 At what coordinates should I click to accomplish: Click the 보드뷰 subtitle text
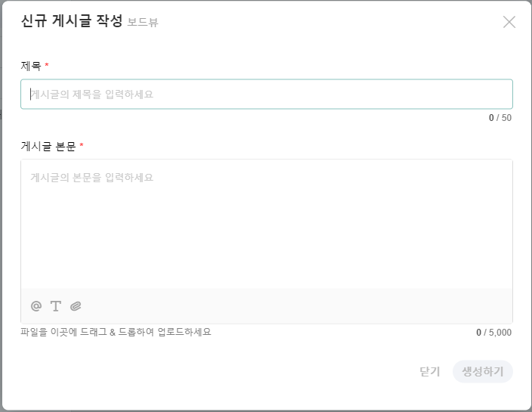(x=143, y=23)
